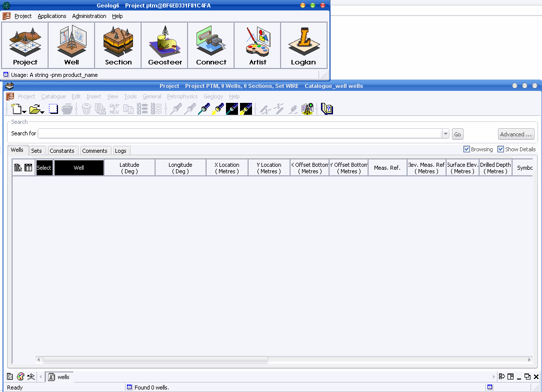This screenshot has width=542, height=392.
Task: Click the Go search button
Action: pos(457,134)
